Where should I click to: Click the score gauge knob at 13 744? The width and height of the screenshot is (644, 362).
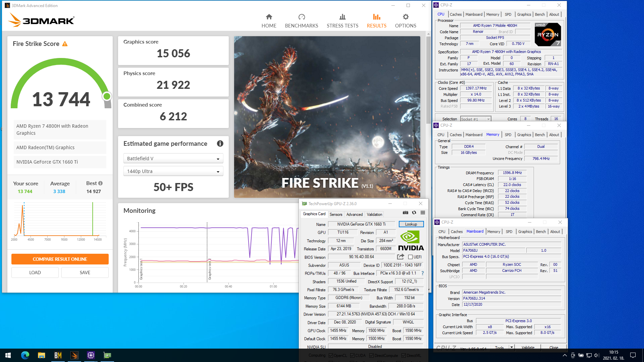[x=107, y=97]
